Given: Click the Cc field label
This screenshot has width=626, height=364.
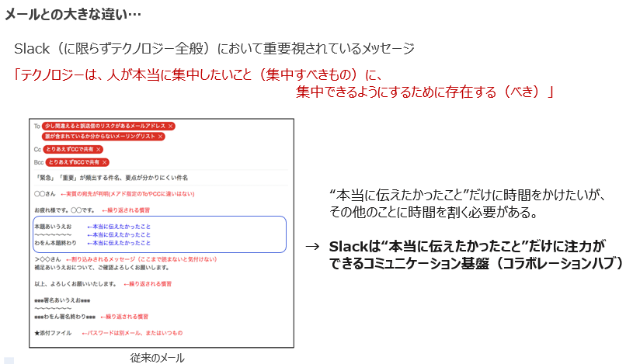Looking at the screenshot, I should pyautogui.click(x=37, y=149).
